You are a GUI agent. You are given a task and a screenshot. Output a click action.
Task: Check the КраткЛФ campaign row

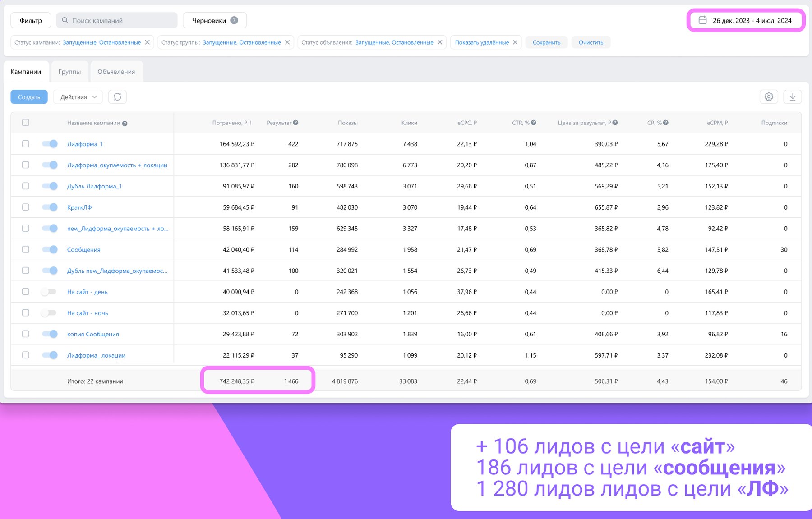(x=26, y=207)
